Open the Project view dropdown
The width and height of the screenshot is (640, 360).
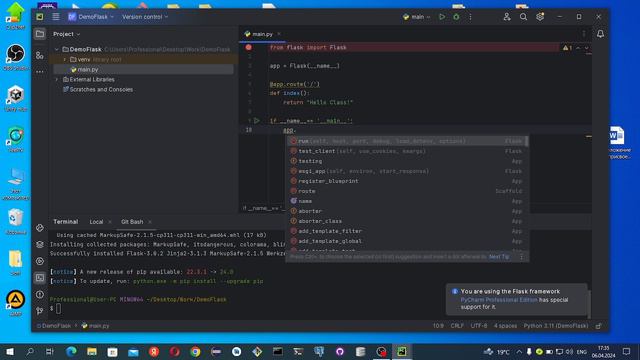click(x=66, y=34)
